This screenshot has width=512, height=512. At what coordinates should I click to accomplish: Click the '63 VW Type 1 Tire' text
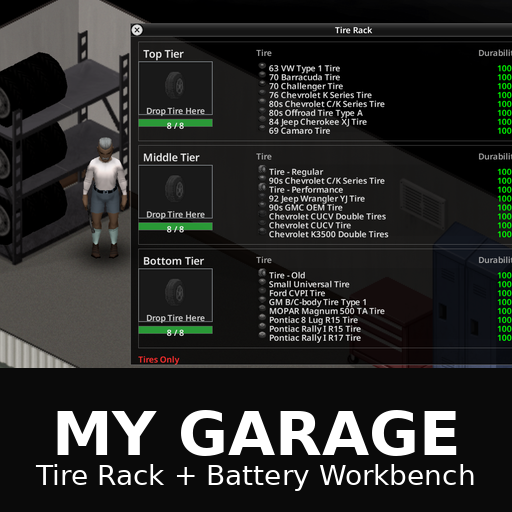pos(304,68)
